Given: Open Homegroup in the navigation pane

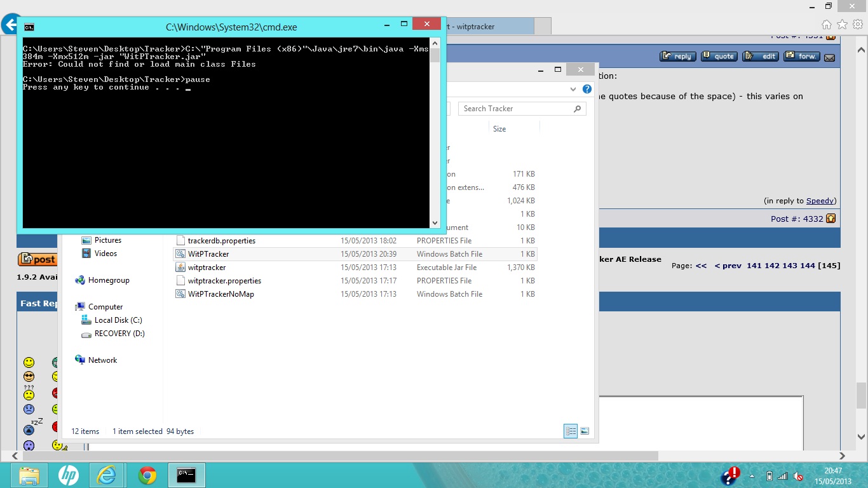Looking at the screenshot, I should point(109,280).
